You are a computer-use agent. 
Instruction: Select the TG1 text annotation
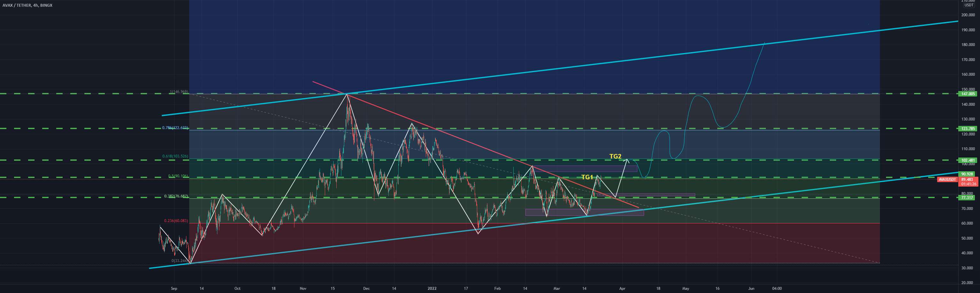point(587,177)
